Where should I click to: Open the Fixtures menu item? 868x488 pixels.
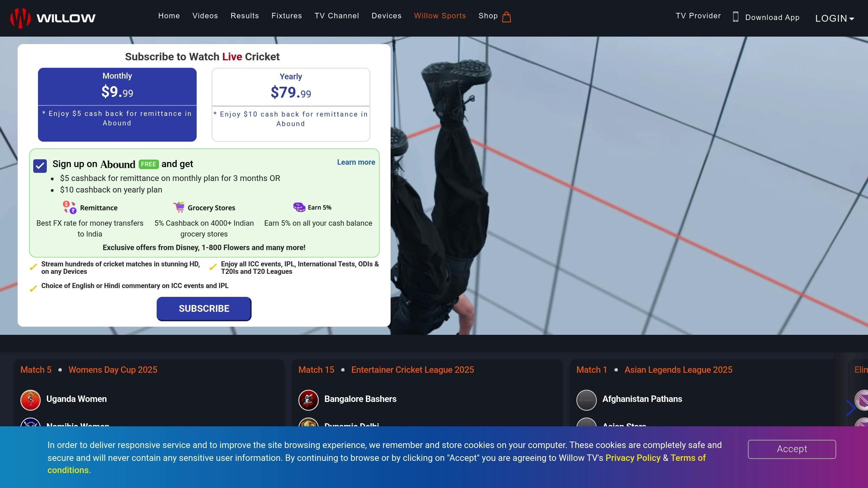coord(287,16)
